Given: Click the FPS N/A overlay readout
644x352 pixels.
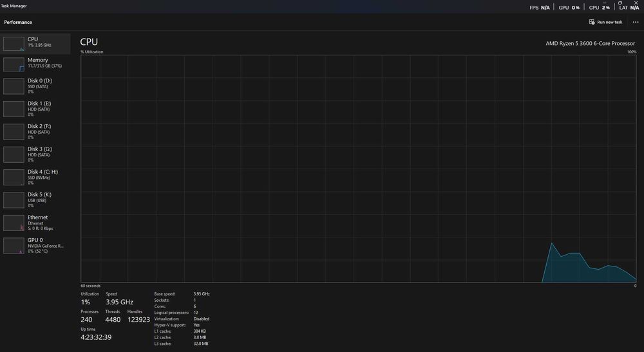Looking at the screenshot, I should (x=539, y=7).
